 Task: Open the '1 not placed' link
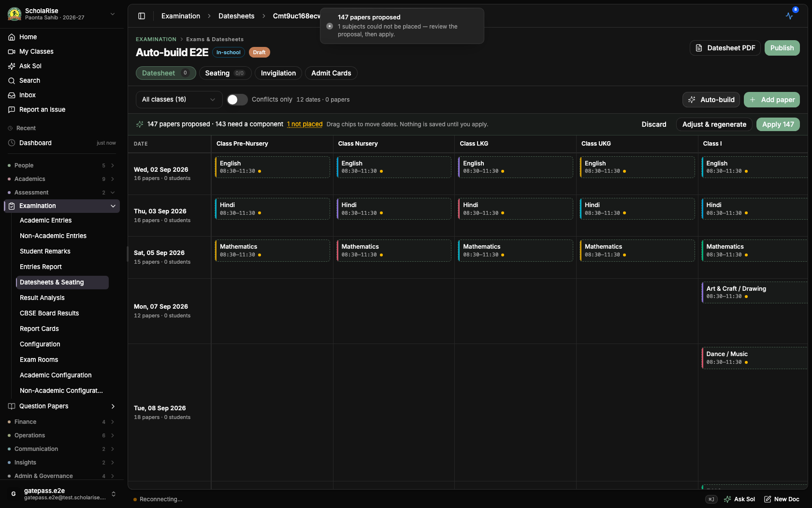[x=304, y=124]
